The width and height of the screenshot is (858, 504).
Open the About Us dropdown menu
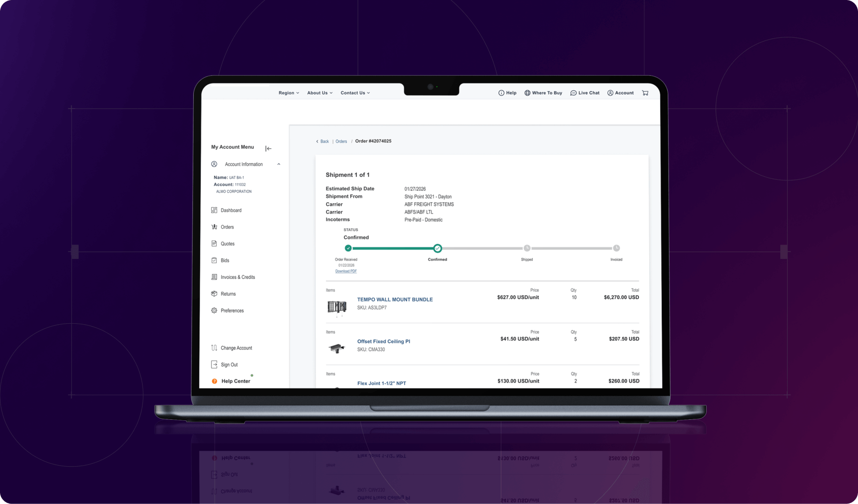[x=319, y=93]
